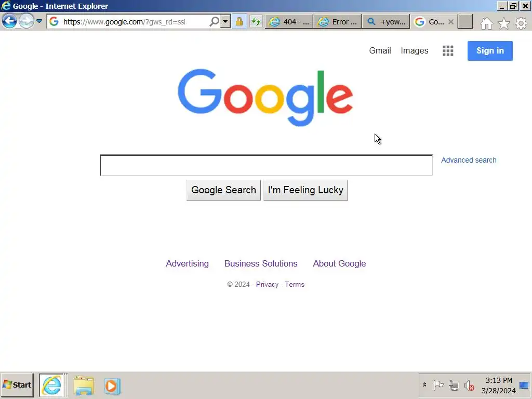Image resolution: width=532 pixels, height=399 pixels.
Task: Open the Windows Start menu
Action: (17, 385)
